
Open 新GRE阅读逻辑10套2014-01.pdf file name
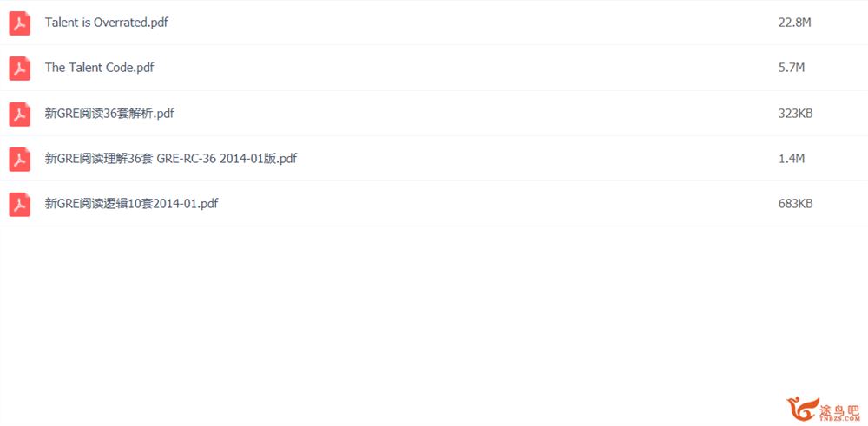pos(131,204)
